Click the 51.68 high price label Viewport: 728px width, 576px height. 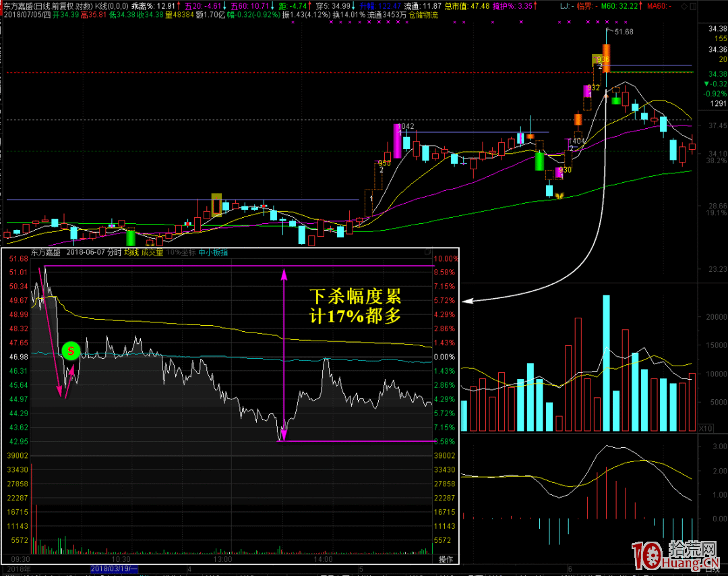coord(624,32)
